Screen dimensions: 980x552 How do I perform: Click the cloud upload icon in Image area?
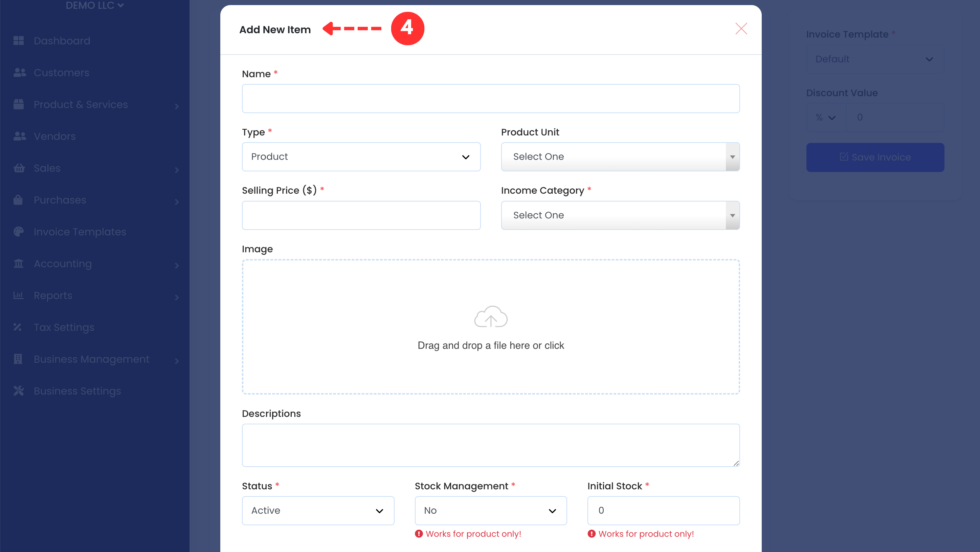490,317
